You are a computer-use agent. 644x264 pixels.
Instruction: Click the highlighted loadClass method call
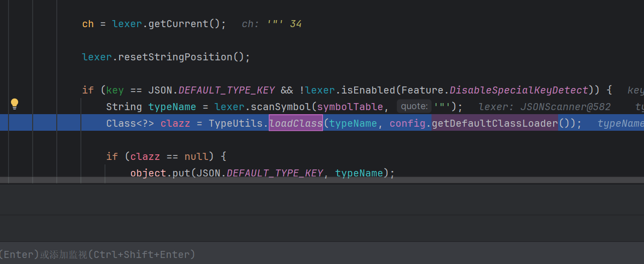point(296,123)
